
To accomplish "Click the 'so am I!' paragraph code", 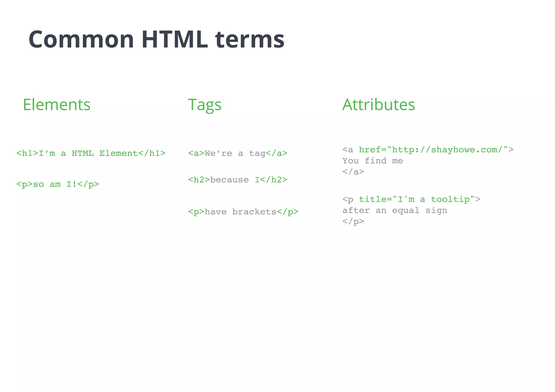I will click(58, 185).
